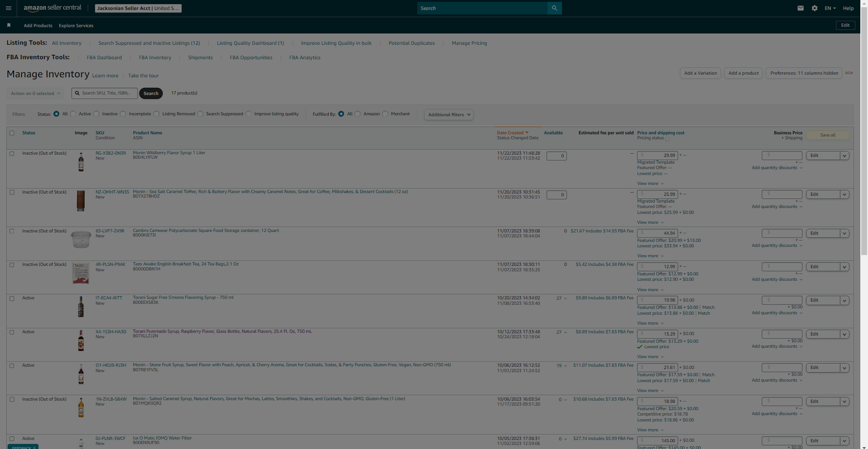Select Incomplete status filter
The image size is (868, 449).
(123, 114)
